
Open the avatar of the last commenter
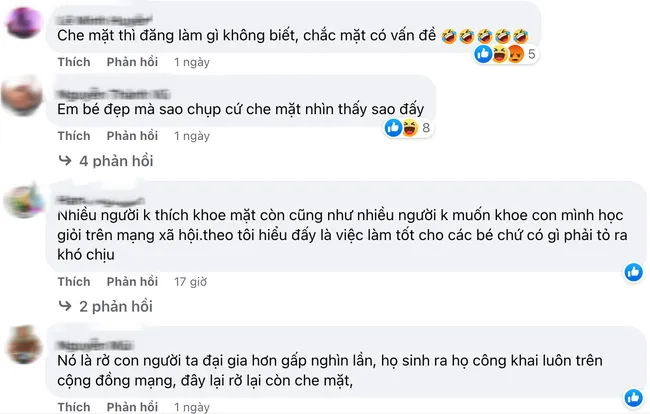click(22, 346)
